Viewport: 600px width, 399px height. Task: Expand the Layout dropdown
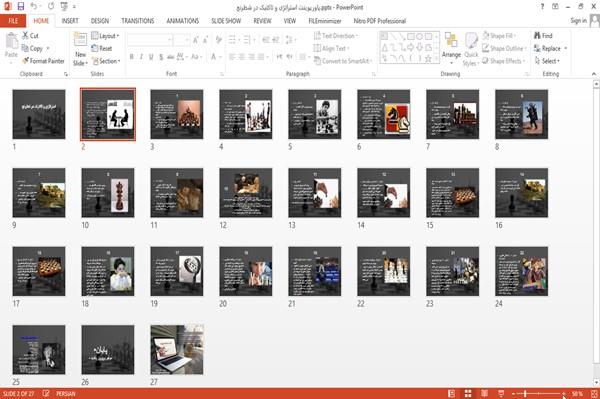click(105, 36)
